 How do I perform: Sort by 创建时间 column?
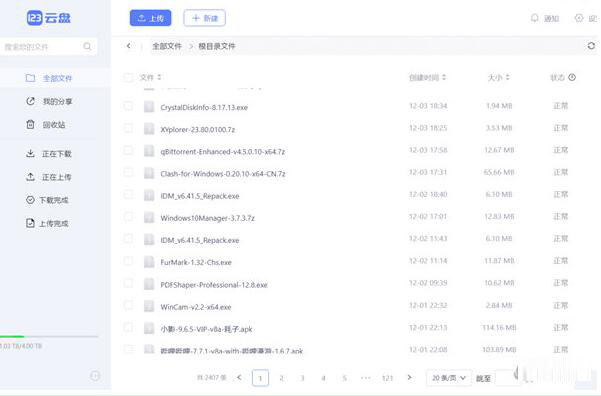(427, 77)
